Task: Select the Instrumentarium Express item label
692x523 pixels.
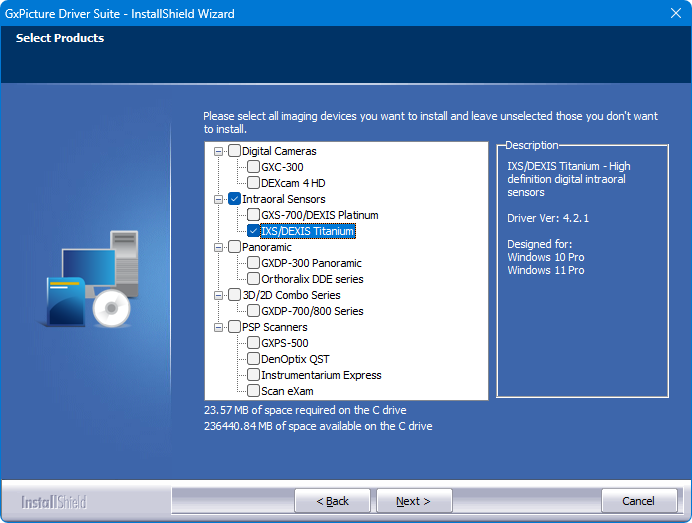Action: (321, 375)
